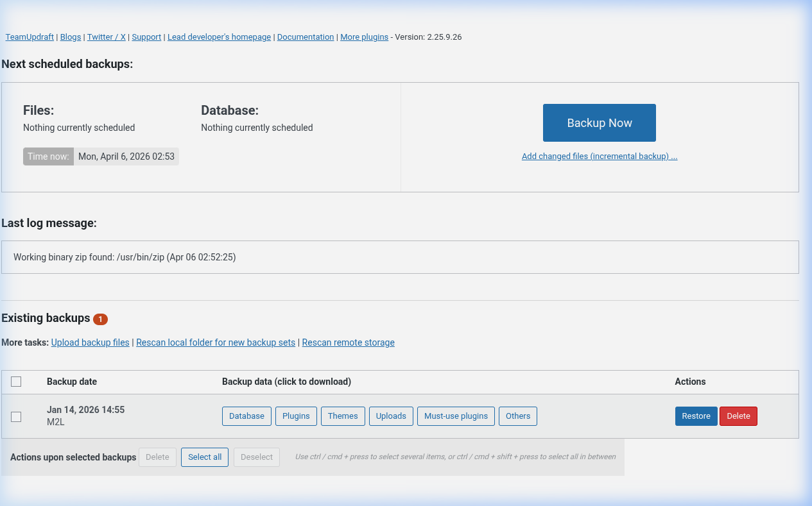Delete the Jan 14 backup
The image size is (812, 506).
tap(738, 416)
